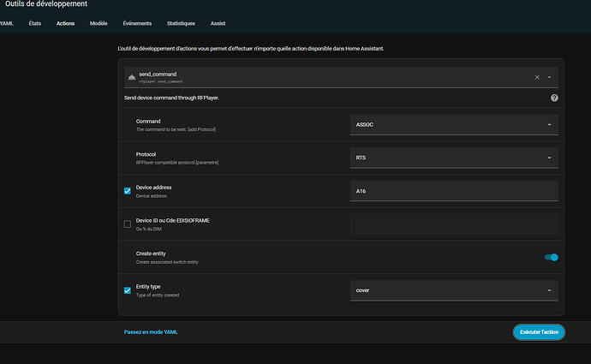Open the États tab

(34, 23)
